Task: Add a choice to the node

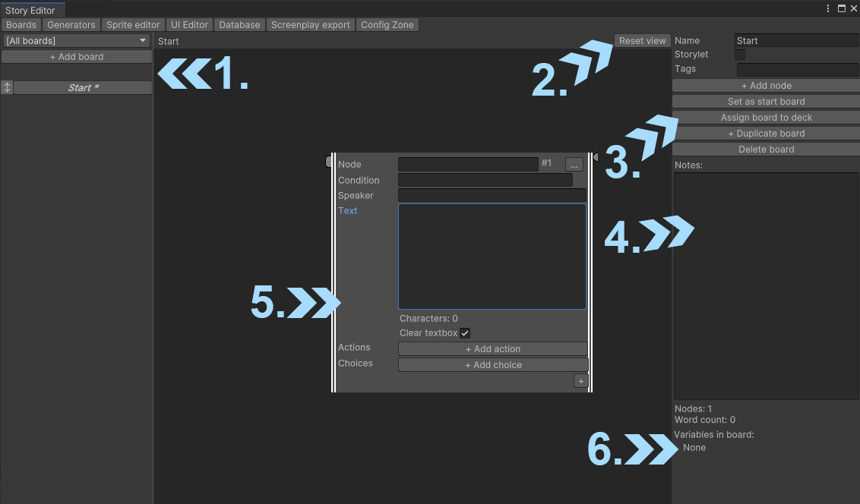Action: 493,365
